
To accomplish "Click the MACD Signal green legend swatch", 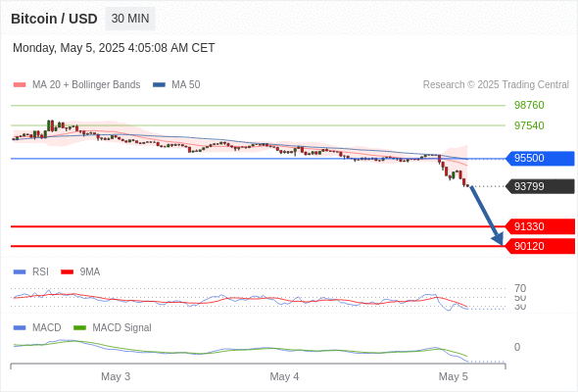I will (x=79, y=327).
